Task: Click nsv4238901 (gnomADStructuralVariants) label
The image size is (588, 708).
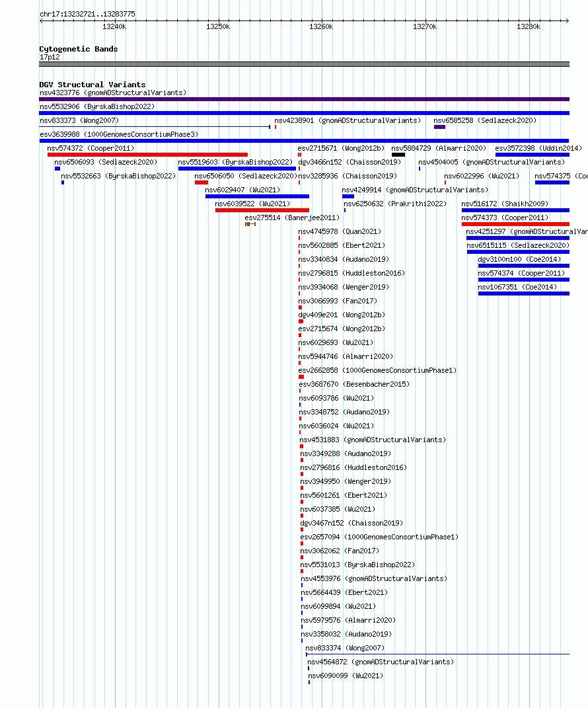Action: click(x=348, y=120)
